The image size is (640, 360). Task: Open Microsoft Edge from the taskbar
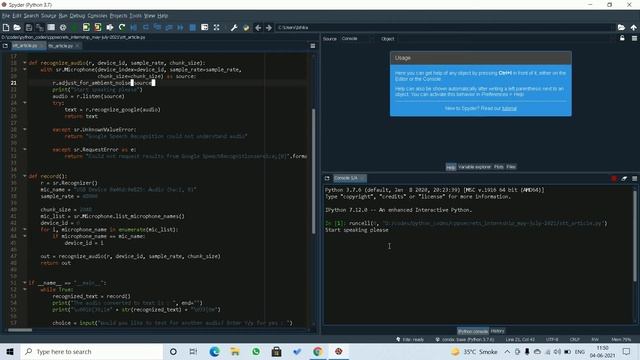point(214,351)
